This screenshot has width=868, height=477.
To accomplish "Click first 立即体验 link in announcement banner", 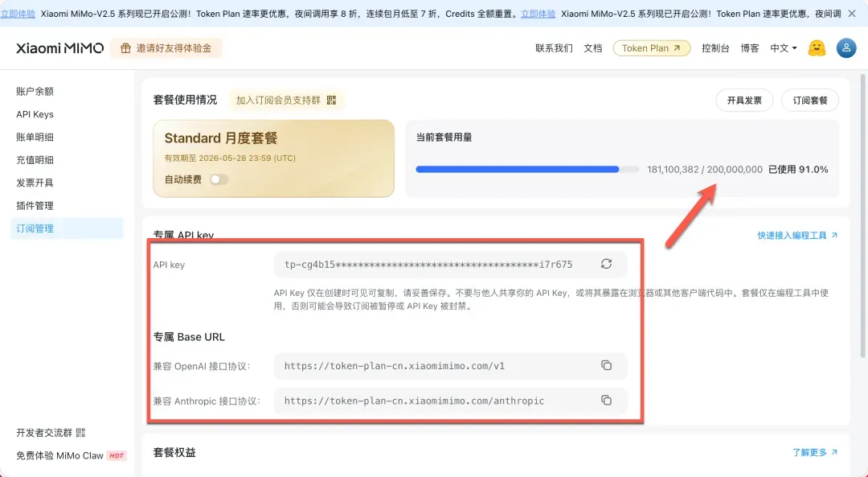I will tap(18, 14).
